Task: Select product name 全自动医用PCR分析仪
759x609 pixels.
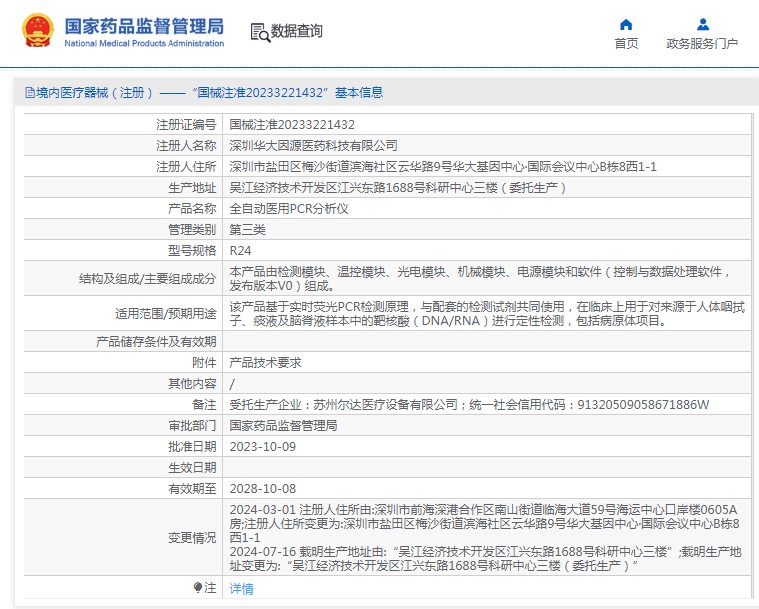Action: point(289,209)
